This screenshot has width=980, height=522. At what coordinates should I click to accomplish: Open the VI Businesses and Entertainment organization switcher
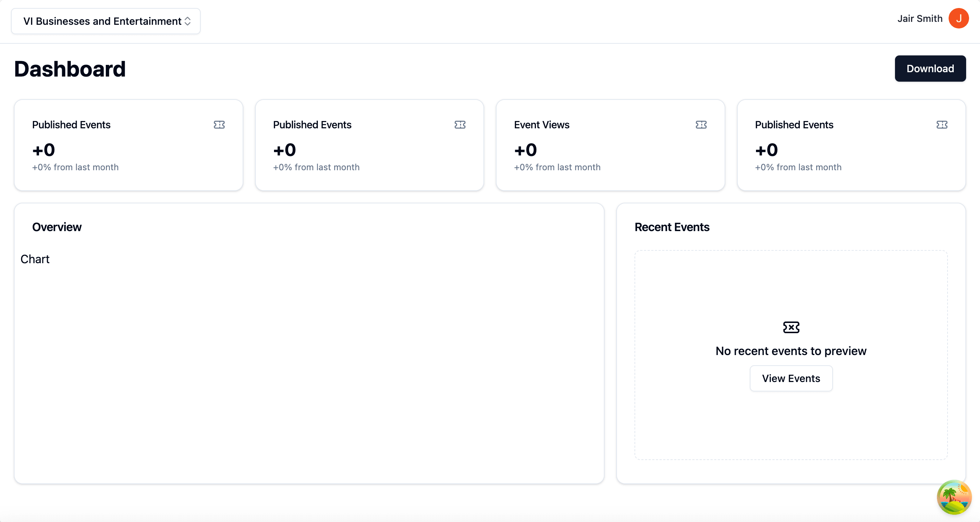106,21
